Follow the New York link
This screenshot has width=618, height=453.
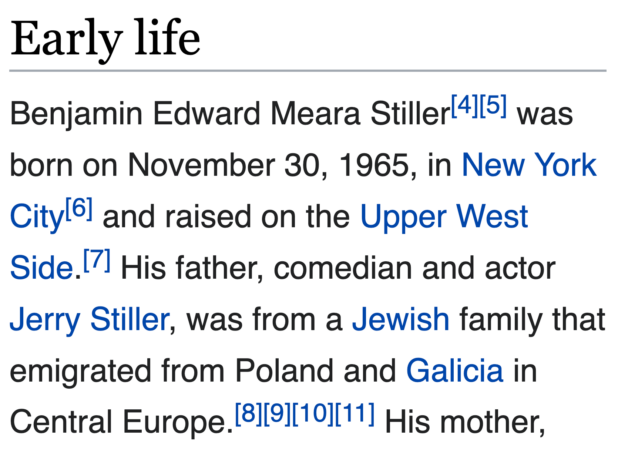tap(528, 165)
